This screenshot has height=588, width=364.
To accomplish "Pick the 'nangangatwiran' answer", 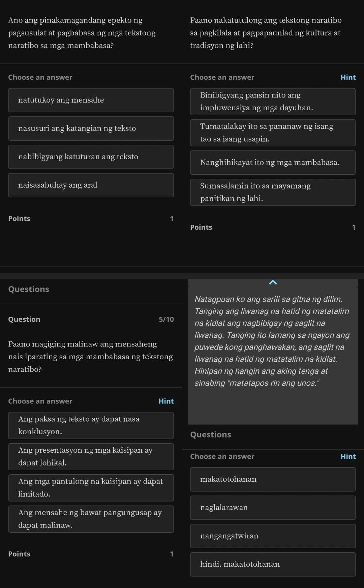I will point(273,536).
